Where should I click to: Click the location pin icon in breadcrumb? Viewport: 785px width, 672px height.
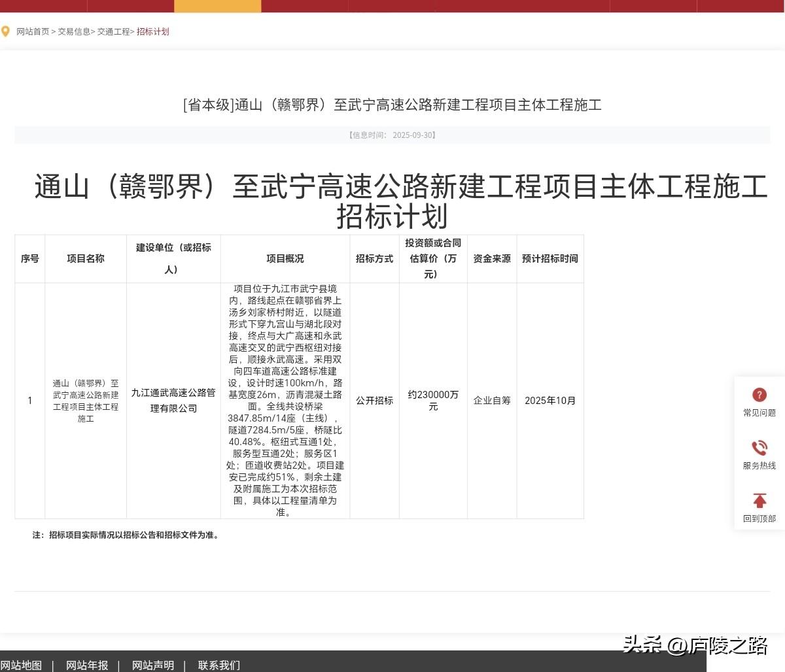[x=5, y=31]
